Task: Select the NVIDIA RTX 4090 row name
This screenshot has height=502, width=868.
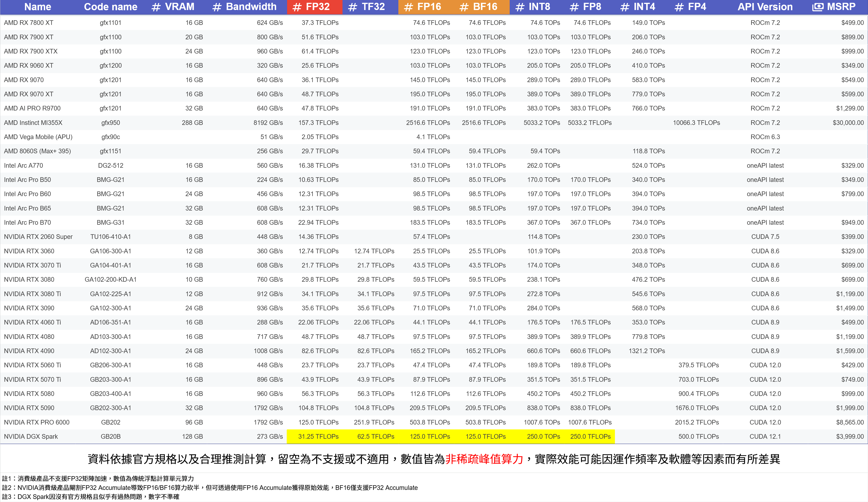Action: coord(29,351)
